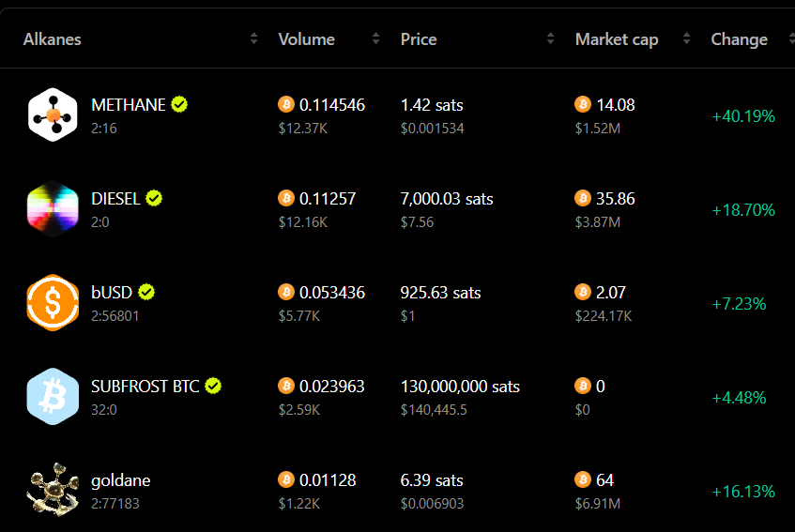
Task: Click the Alkanes column header label
Action: coord(53,39)
